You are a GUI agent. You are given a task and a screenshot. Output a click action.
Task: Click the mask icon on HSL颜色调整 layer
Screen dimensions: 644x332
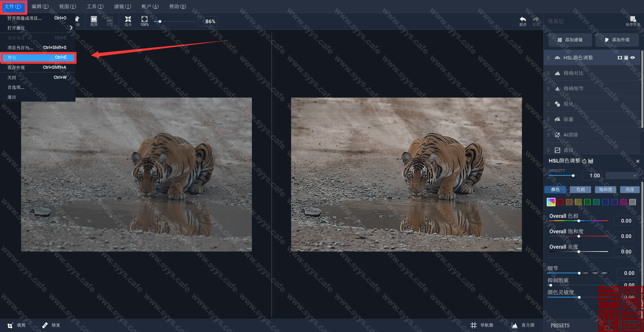620,58
